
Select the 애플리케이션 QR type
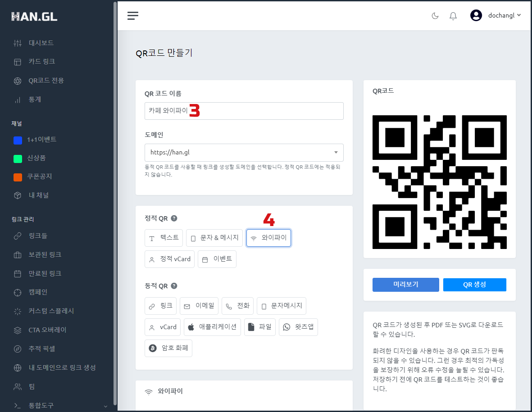(x=212, y=327)
